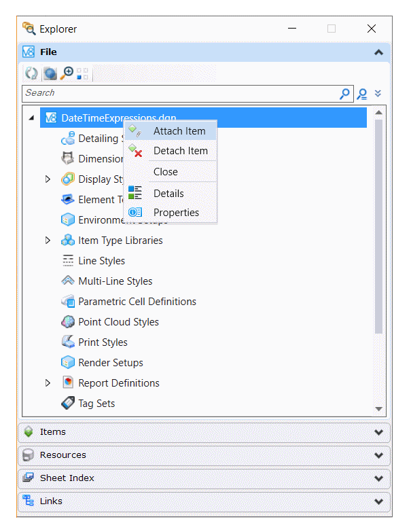The height and width of the screenshot is (532, 411).
Task: Click the tree scrollbar down arrow
Action: 379,409
